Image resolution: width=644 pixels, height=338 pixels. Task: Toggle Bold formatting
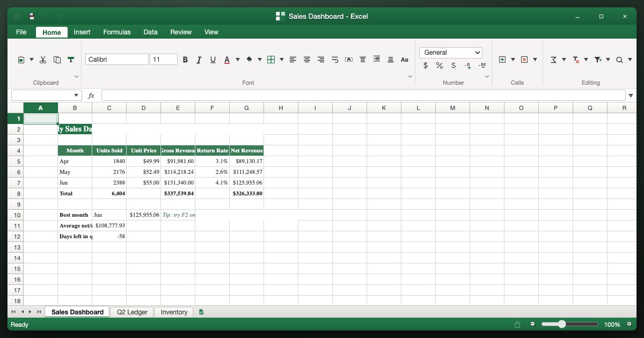(x=185, y=60)
